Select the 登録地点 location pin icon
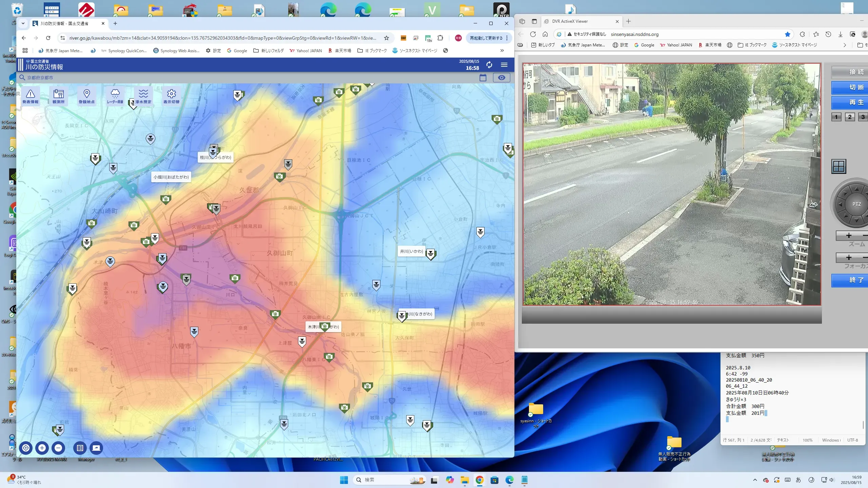 pos(86,96)
